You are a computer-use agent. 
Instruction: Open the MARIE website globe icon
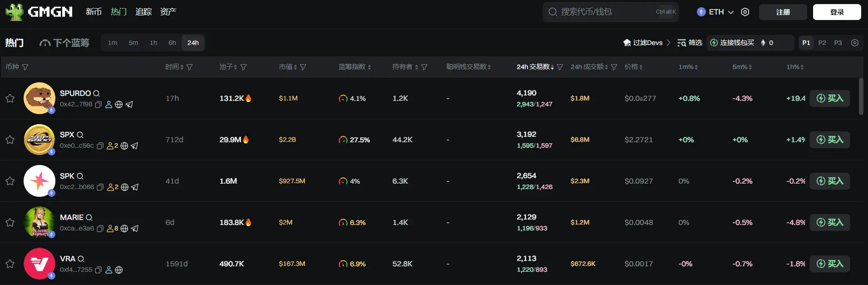pos(124,229)
